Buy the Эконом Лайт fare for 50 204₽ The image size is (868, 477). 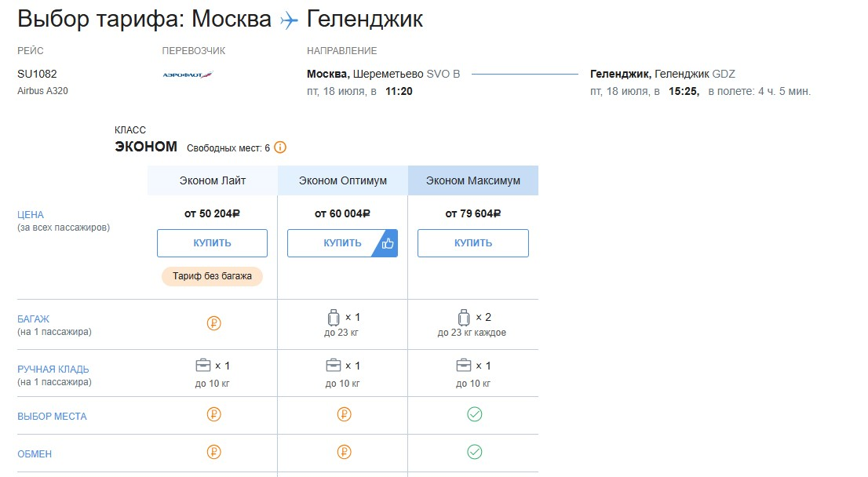coord(212,243)
